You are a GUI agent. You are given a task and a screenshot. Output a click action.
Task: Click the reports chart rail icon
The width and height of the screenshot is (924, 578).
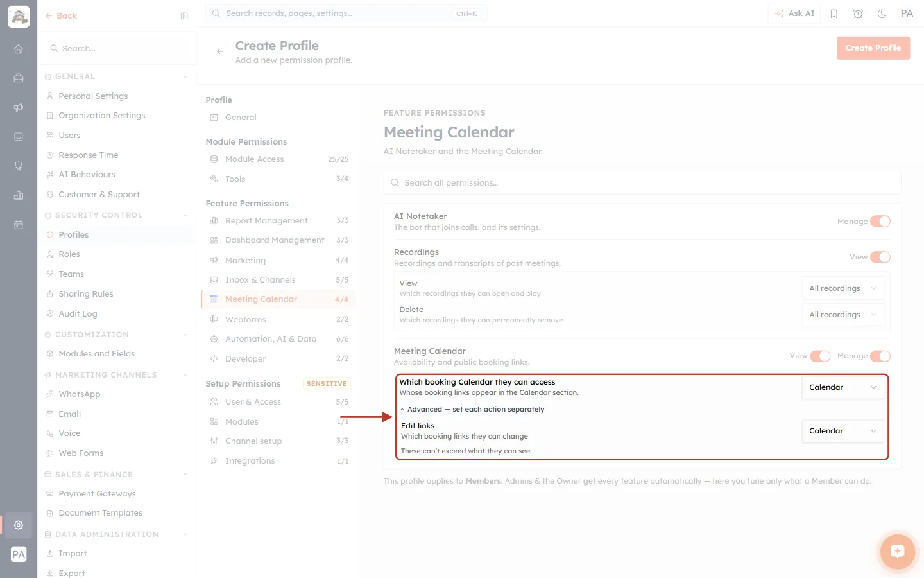(19, 195)
